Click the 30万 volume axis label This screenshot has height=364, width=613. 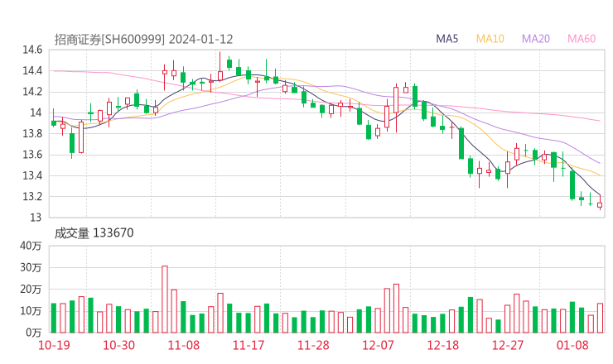coord(31,268)
